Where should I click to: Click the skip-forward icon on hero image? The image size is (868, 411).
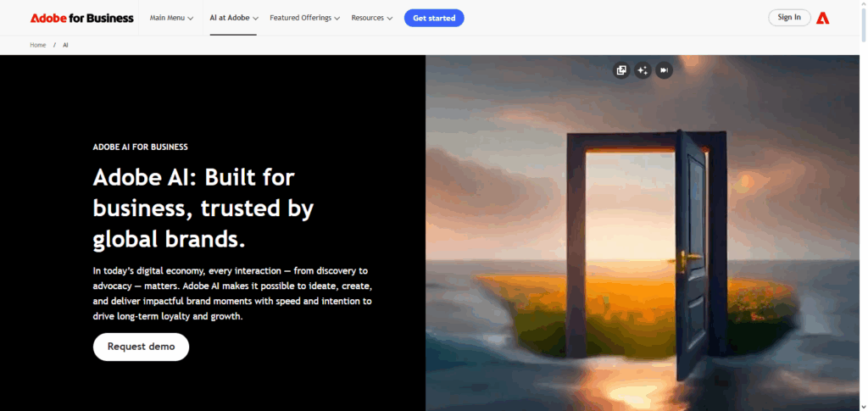pyautogui.click(x=664, y=70)
